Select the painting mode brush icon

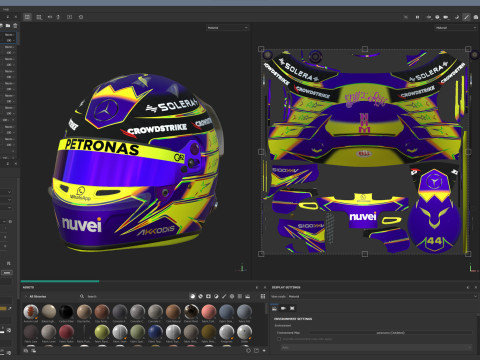(466, 17)
